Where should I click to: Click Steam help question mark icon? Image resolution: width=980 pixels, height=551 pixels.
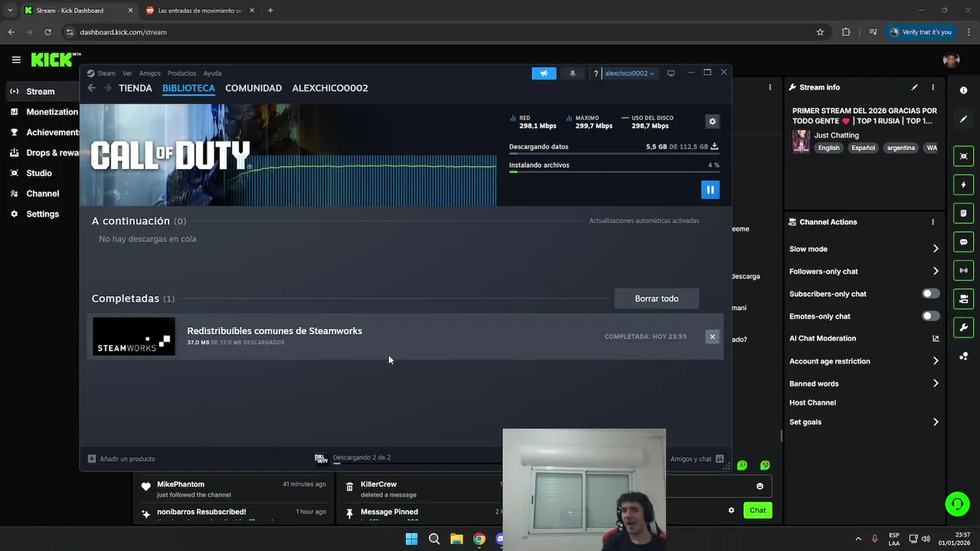click(596, 73)
